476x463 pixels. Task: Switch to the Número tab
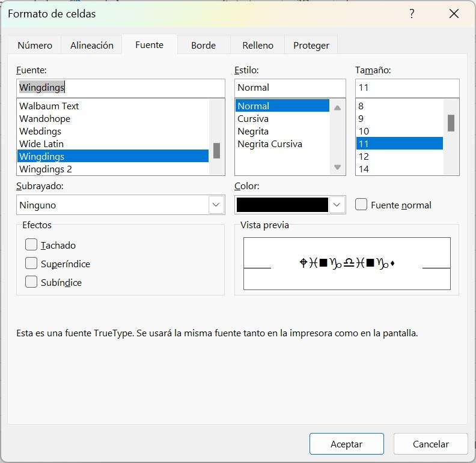(35, 45)
